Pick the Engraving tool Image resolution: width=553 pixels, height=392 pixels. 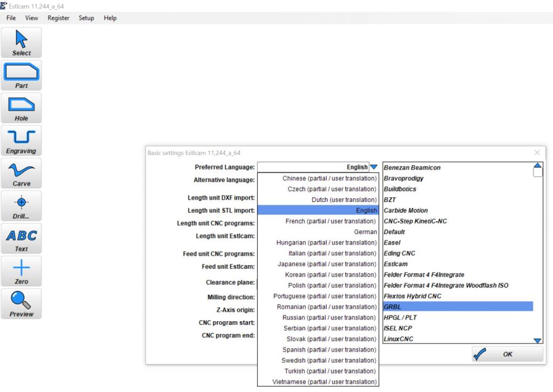point(22,140)
